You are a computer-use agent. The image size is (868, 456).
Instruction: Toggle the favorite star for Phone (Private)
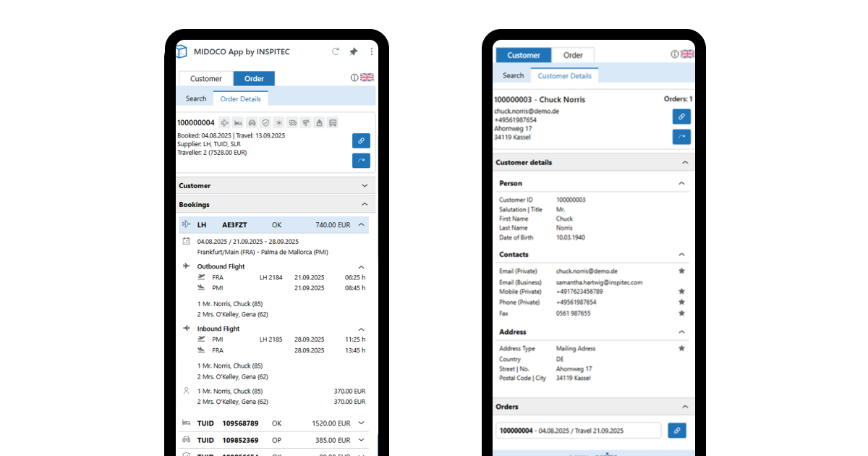click(x=681, y=302)
